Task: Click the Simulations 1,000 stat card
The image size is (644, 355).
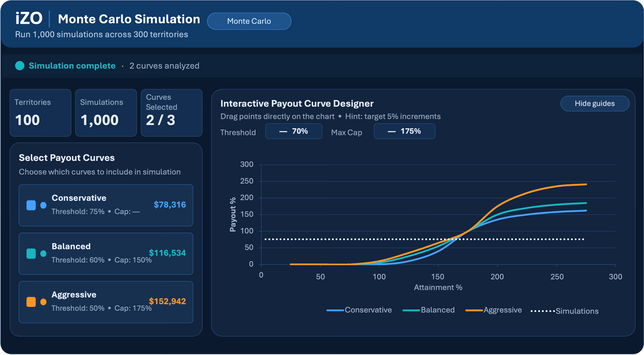Action: pos(106,113)
